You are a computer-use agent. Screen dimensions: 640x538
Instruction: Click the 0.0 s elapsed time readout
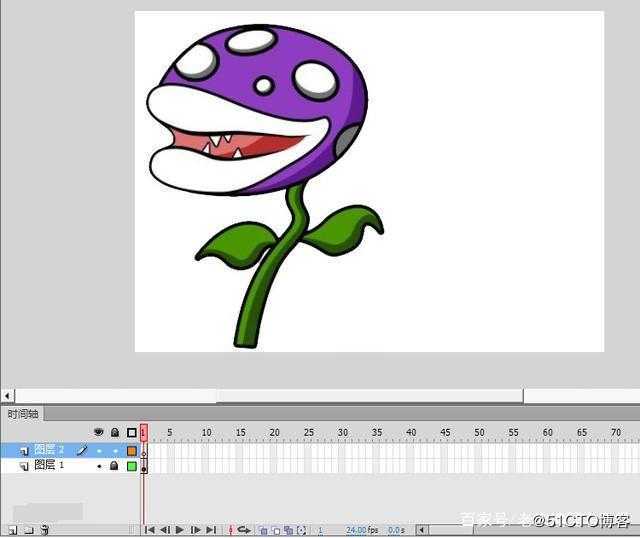coord(396,530)
